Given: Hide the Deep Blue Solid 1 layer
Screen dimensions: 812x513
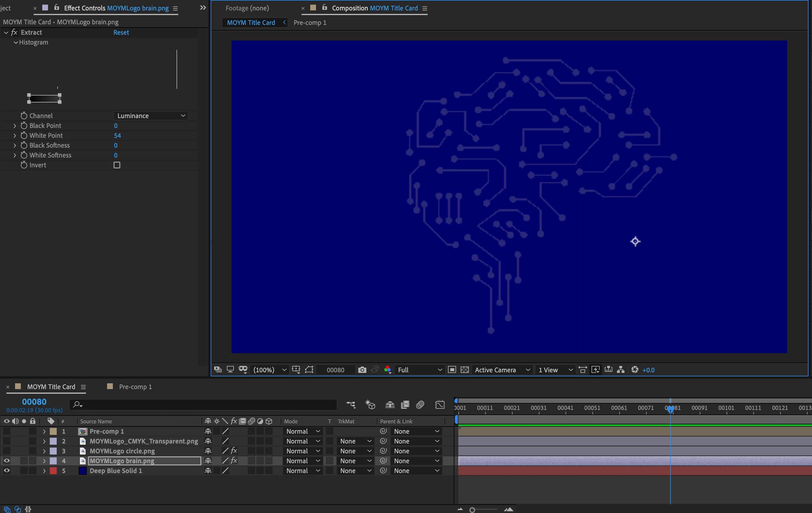Looking at the screenshot, I should (6, 470).
